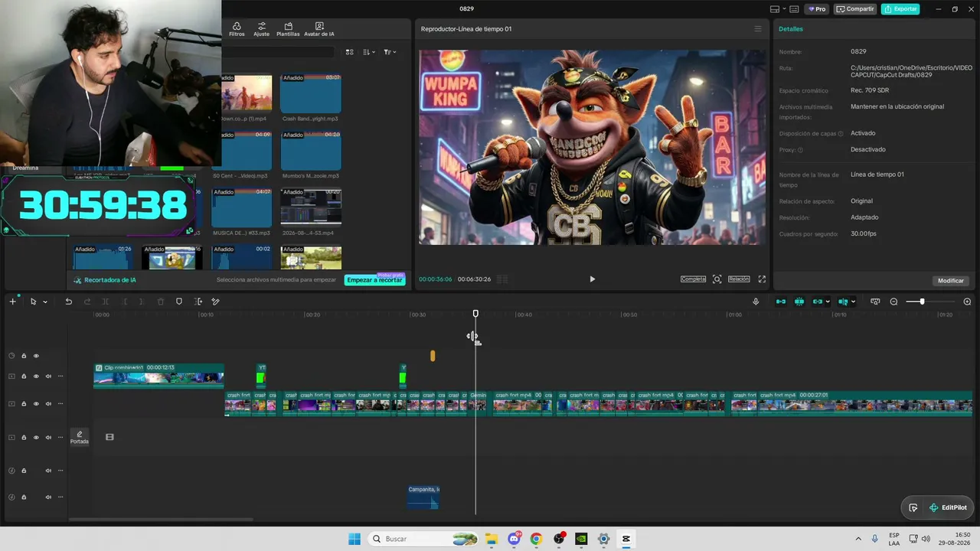The width and height of the screenshot is (980, 551).
Task: Open the Ajuste tab
Action: [262, 29]
